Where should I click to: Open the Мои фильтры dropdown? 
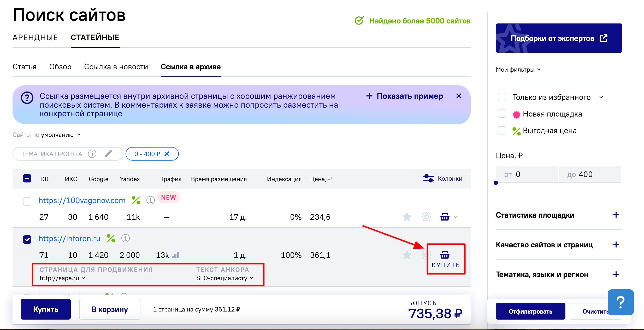coord(518,70)
